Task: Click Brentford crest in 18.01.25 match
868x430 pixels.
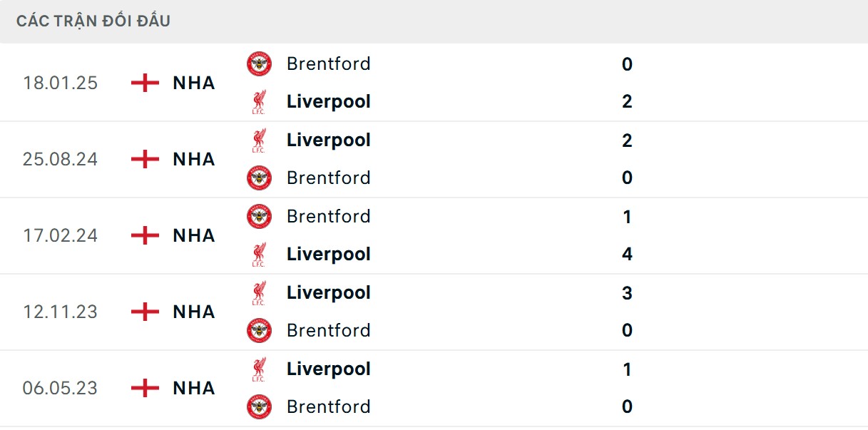Action: click(259, 64)
